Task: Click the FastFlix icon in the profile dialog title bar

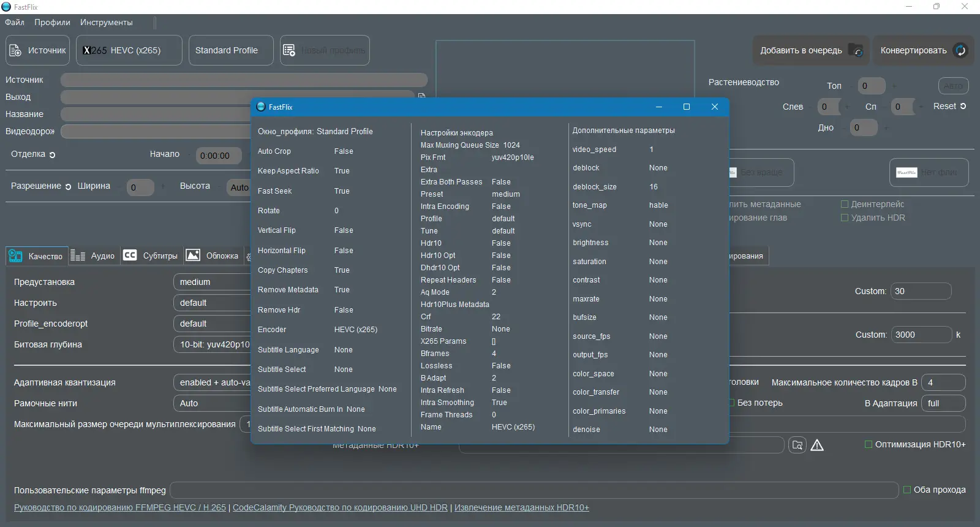Action: [x=261, y=107]
